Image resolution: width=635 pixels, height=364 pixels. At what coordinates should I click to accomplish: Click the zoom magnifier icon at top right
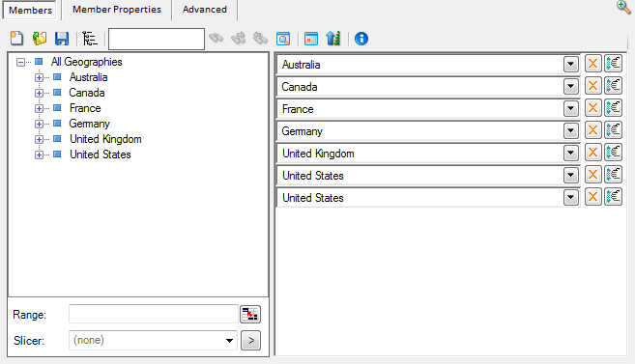[623, 7]
